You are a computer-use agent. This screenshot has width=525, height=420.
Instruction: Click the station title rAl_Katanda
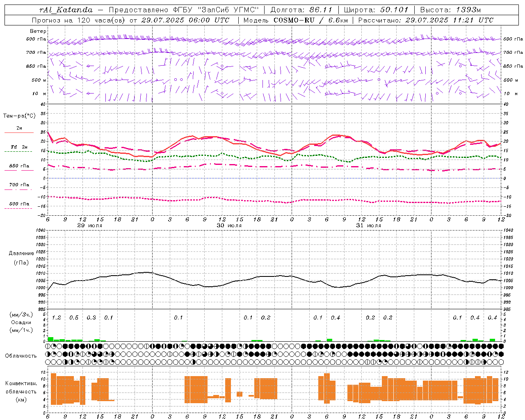[x=66, y=10]
